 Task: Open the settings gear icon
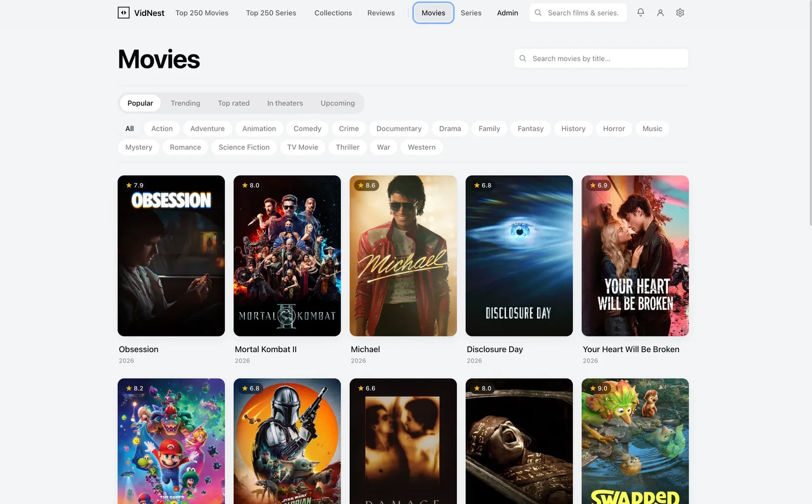[x=680, y=12]
